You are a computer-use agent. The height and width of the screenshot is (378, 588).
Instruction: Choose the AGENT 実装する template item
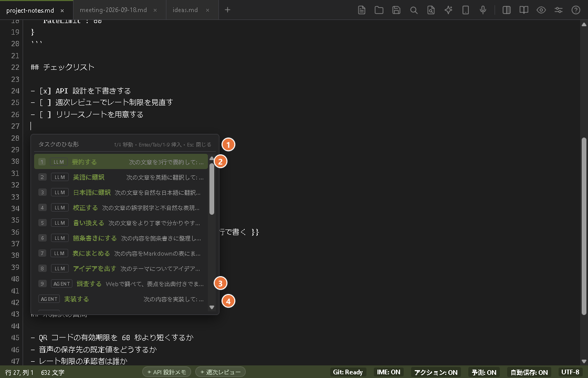coord(121,299)
